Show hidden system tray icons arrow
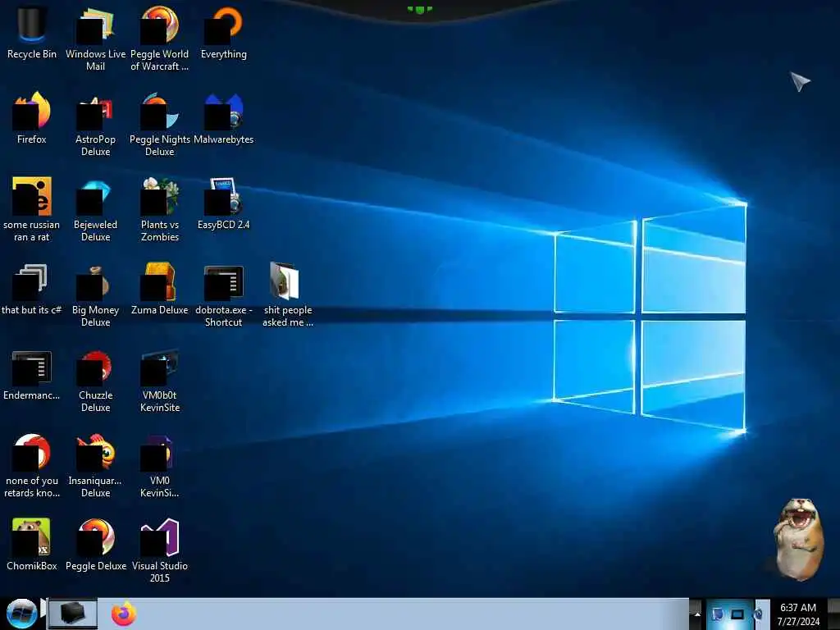The image size is (840, 630). click(697, 614)
